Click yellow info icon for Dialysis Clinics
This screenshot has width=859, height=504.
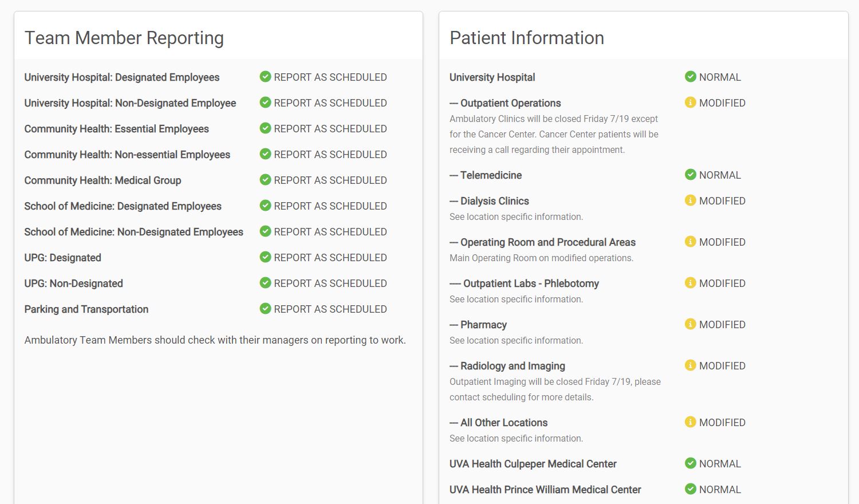pos(691,200)
